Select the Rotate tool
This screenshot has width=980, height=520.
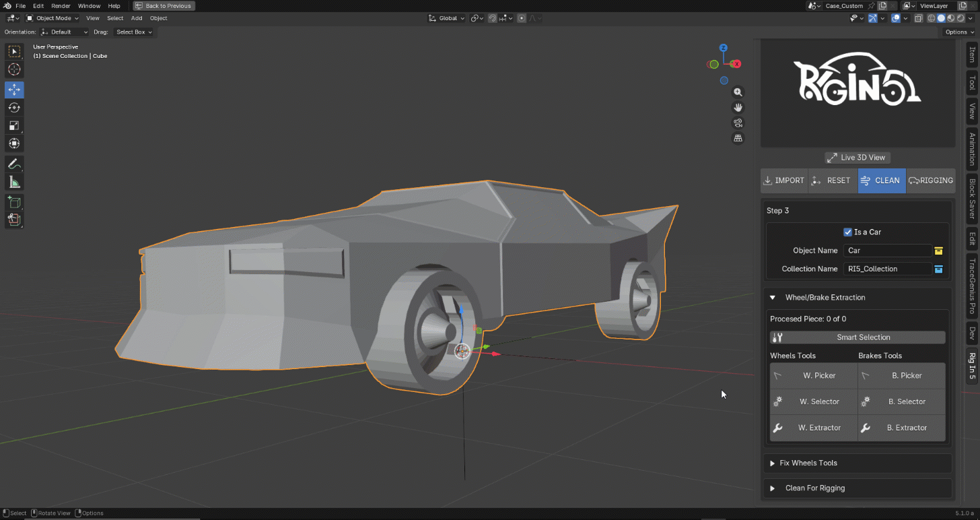[14, 108]
